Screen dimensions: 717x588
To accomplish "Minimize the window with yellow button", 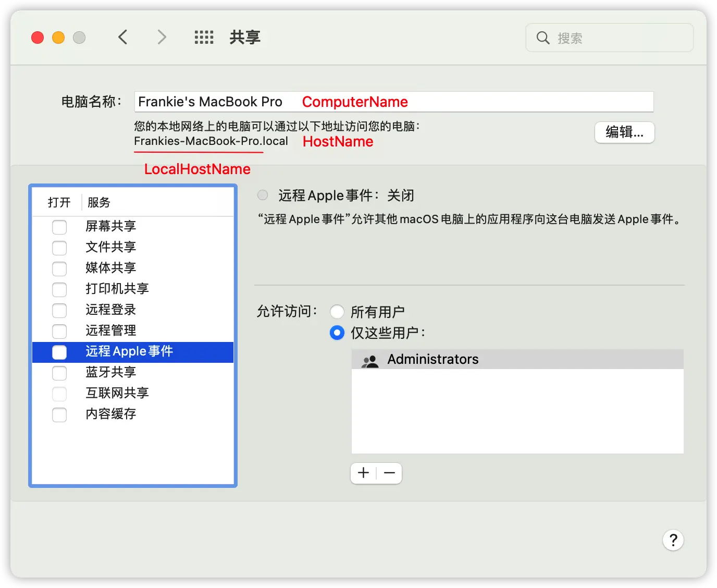I will (58, 38).
